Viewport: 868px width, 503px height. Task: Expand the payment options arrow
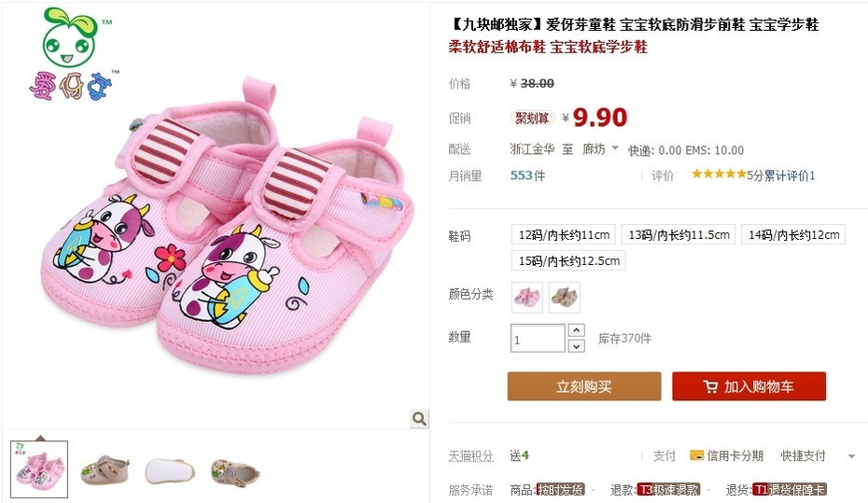(x=851, y=456)
